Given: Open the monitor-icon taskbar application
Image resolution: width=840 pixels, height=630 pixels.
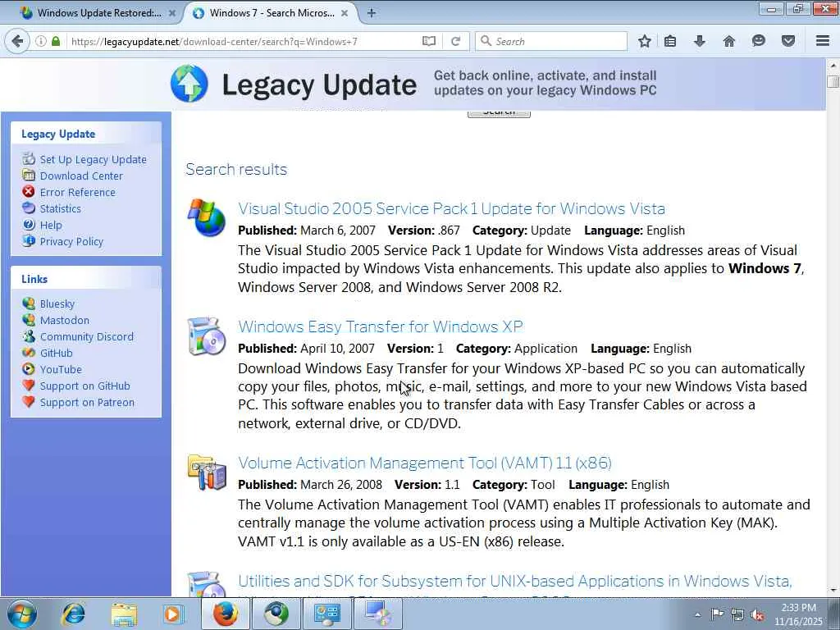Looking at the screenshot, I should (x=377, y=614).
